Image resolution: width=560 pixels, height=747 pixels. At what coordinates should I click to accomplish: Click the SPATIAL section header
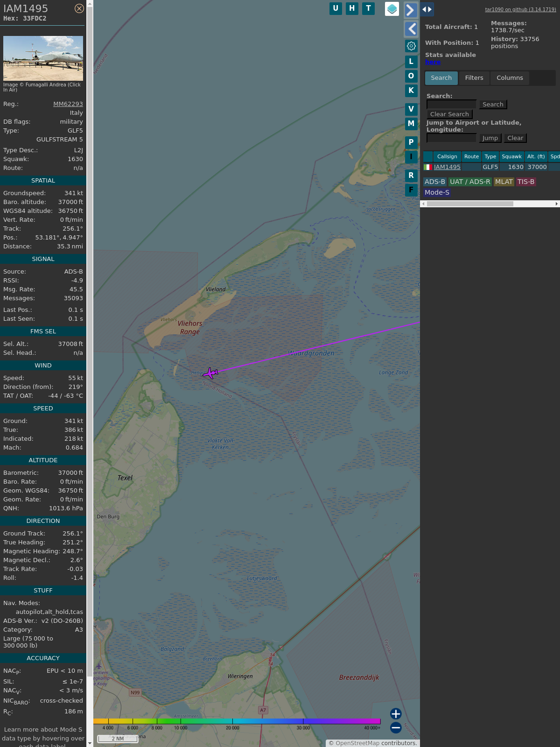tap(43, 181)
